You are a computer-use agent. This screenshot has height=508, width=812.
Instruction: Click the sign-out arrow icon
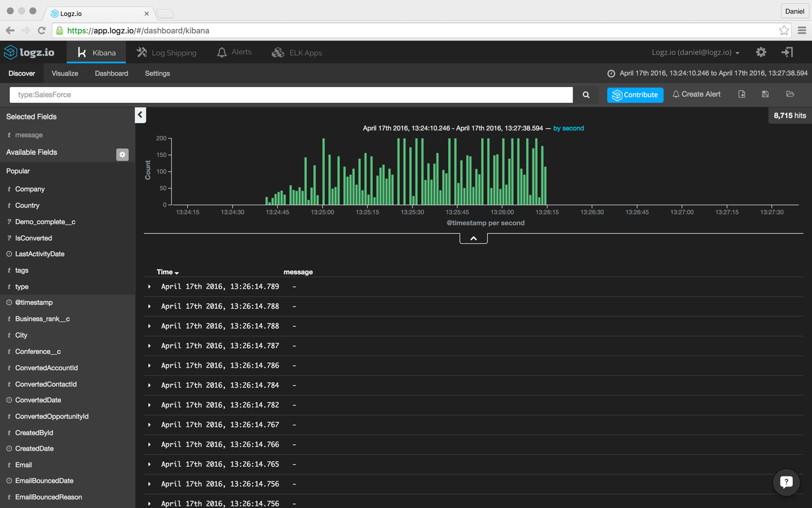click(787, 52)
